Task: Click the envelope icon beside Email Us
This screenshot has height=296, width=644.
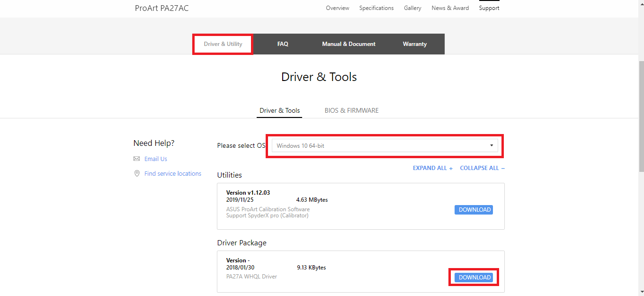Action: click(x=137, y=159)
